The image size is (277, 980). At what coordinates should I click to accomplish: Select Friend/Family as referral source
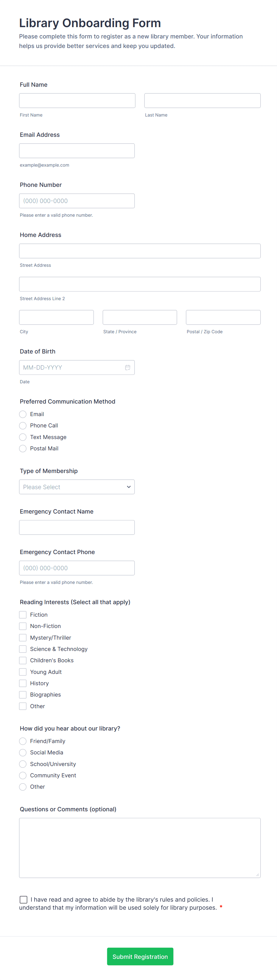pyautogui.click(x=23, y=741)
